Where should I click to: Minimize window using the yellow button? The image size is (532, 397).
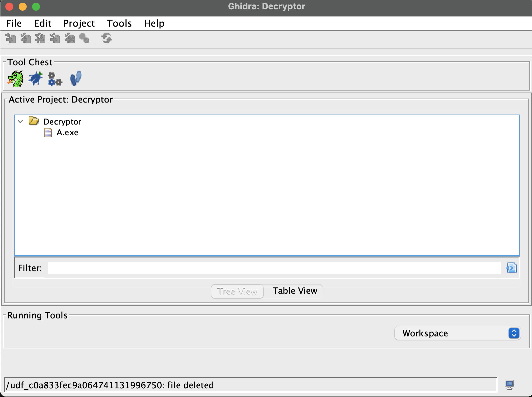pyautogui.click(x=23, y=6)
